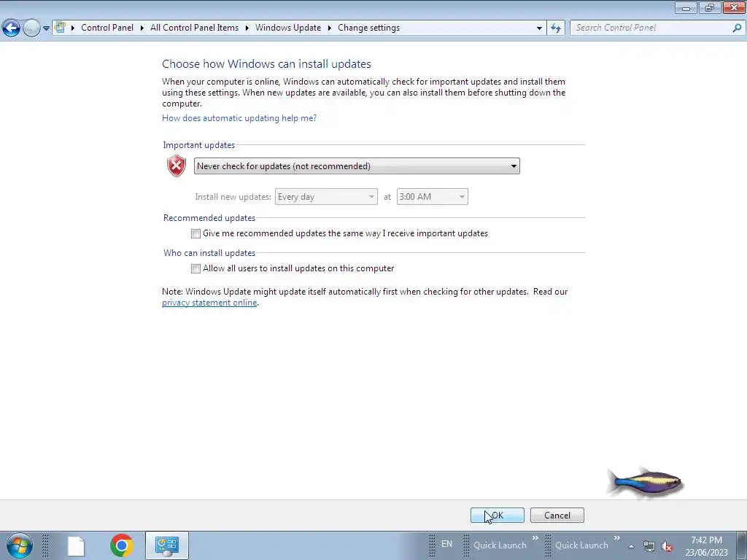Click the network tray icon
The image size is (747, 560).
pos(649,546)
